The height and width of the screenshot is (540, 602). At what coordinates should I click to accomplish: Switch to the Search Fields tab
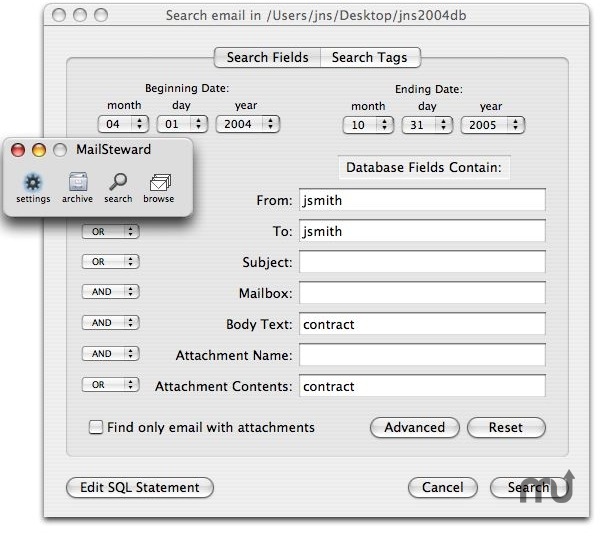(267, 58)
